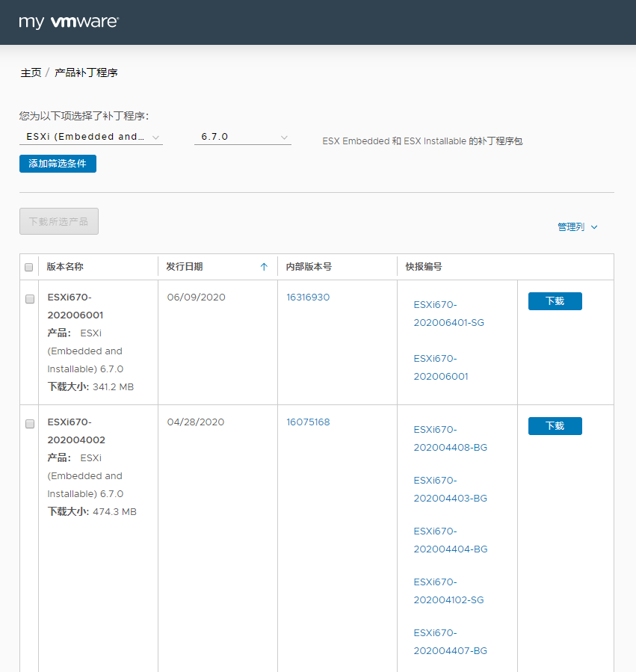The width and height of the screenshot is (636, 672).
Task: Click the release date sort arrow
Action: 264,267
